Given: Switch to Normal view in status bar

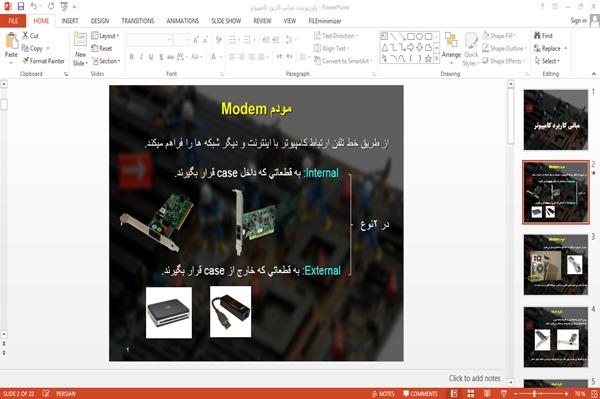Looking at the screenshot, I should pyautogui.click(x=454, y=393).
